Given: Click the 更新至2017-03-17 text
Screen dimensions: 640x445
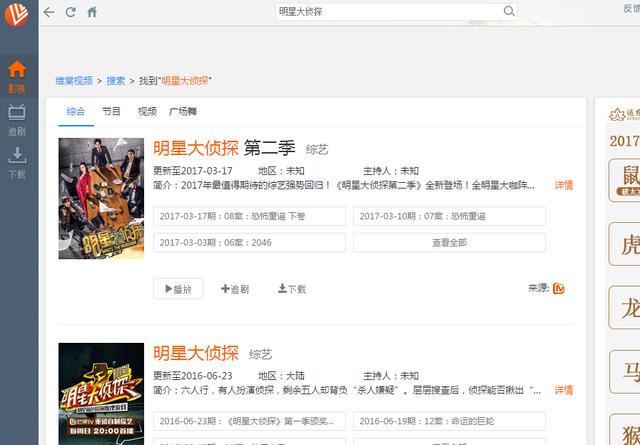Looking at the screenshot, I should coord(193,171).
